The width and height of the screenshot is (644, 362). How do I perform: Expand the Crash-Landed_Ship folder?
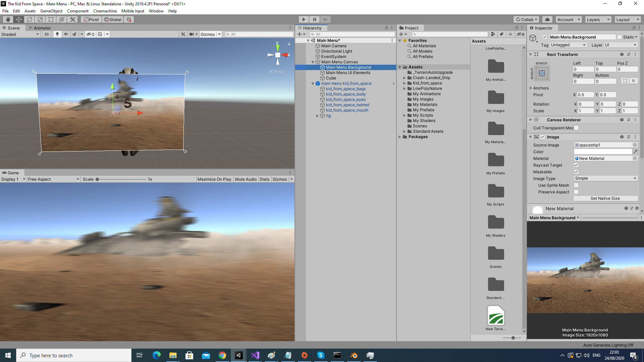click(405, 78)
